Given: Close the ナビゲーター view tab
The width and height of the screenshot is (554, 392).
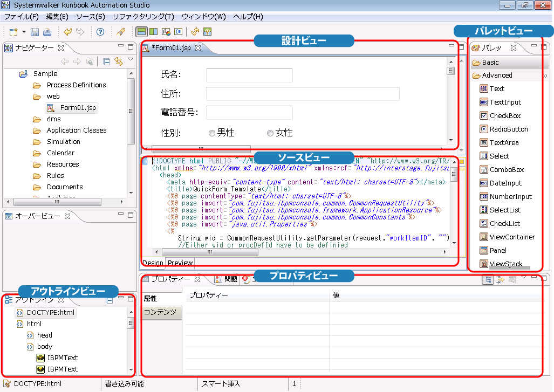Looking at the screenshot, I should [x=61, y=47].
